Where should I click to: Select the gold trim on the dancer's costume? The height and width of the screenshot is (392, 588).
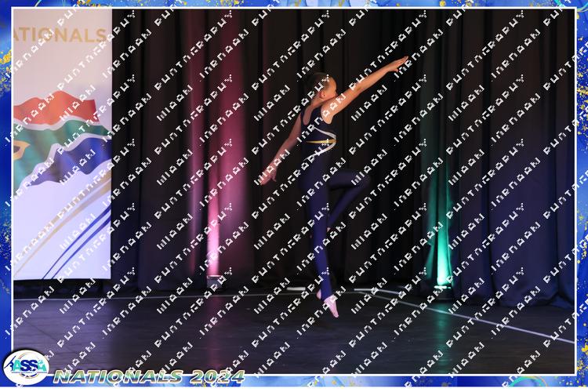point(324,141)
